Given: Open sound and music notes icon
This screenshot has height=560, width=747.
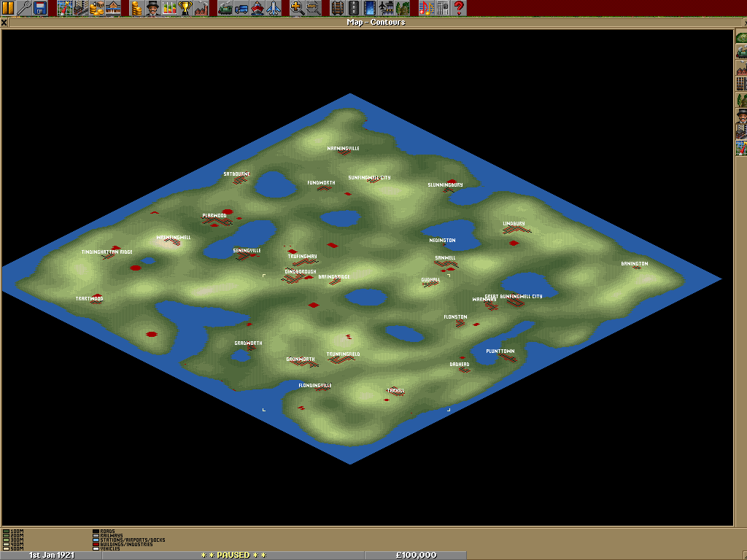Looking at the screenshot, I should [x=426, y=8].
